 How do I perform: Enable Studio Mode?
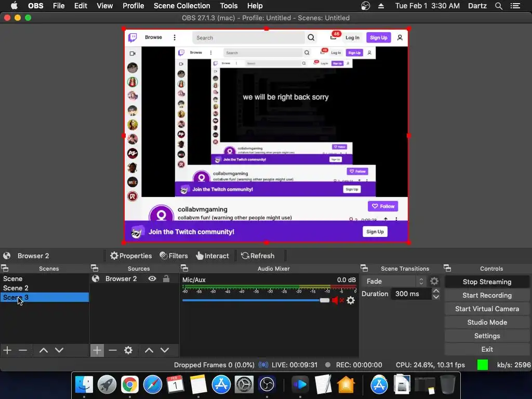(x=487, y=323)
